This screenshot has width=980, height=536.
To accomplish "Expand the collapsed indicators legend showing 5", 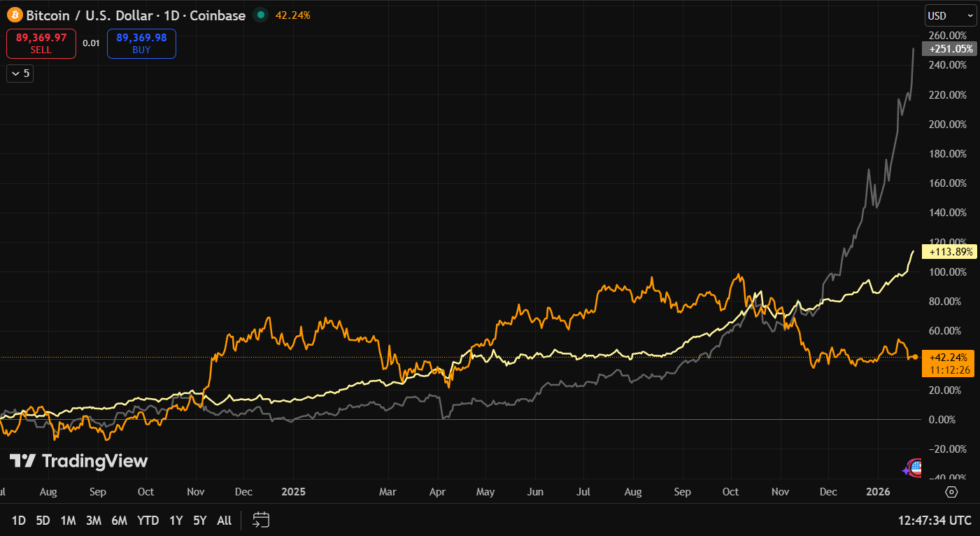I will (20, 73).
